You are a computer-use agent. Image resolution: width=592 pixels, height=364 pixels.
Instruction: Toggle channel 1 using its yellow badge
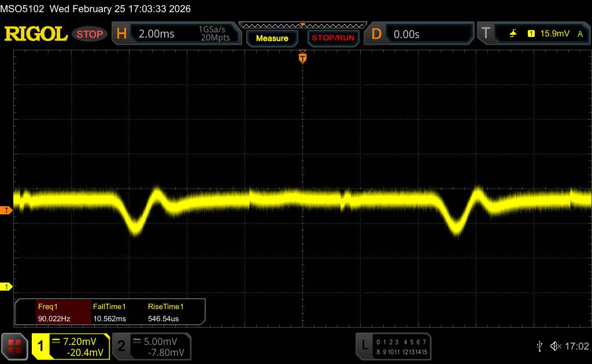(x=40, y=346)
